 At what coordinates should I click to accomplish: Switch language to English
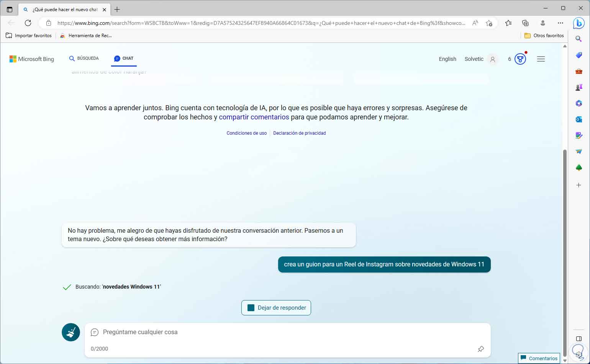(447, 59)
